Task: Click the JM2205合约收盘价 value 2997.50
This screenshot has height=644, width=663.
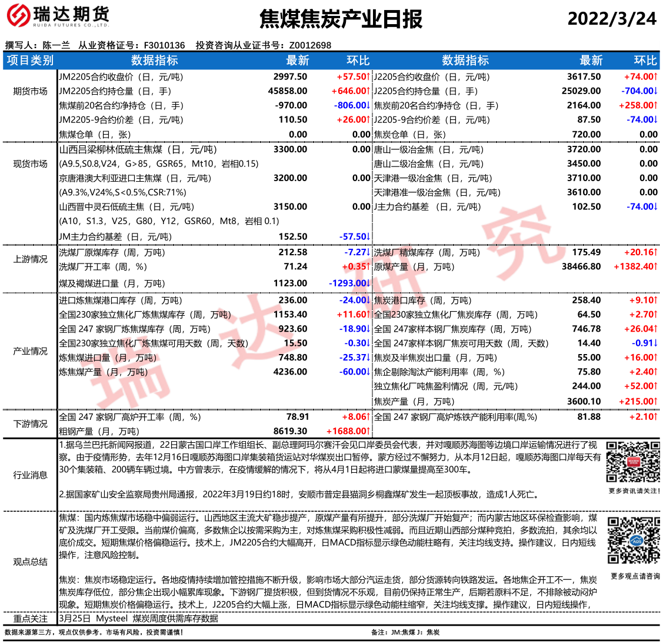Action: point(290,77)
